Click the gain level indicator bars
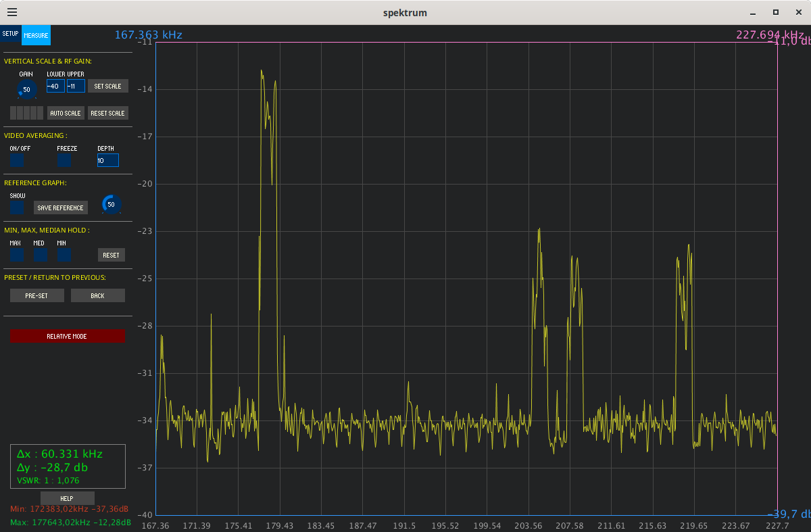Image resolution: width=811 pixels, height=532 pixels. pos(27,113)
